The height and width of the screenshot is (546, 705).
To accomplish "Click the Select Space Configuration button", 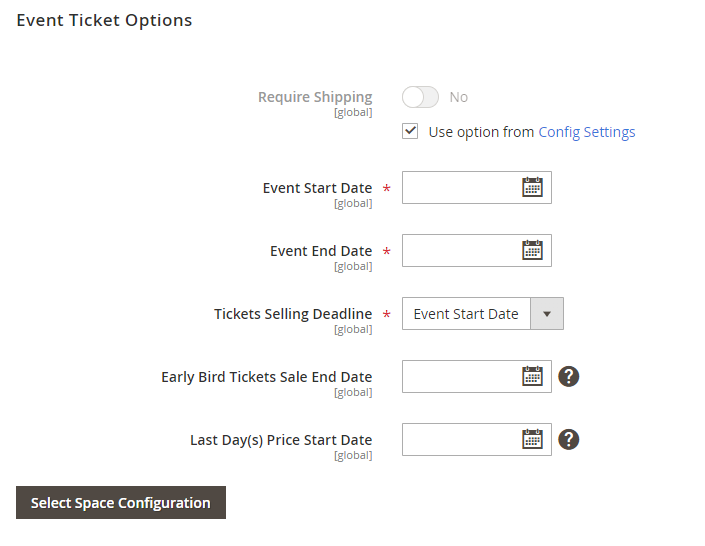I will coord(121,503).
